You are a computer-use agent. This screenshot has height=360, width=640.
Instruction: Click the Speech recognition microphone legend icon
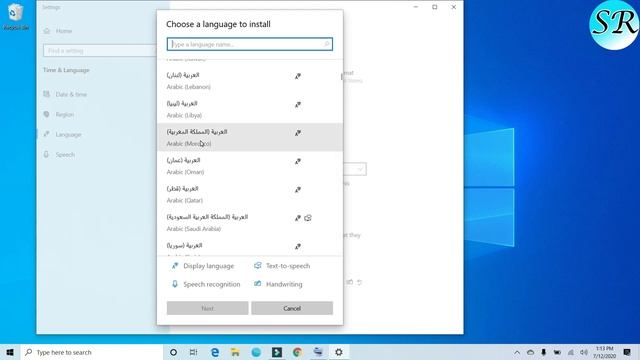pos(175,284)
